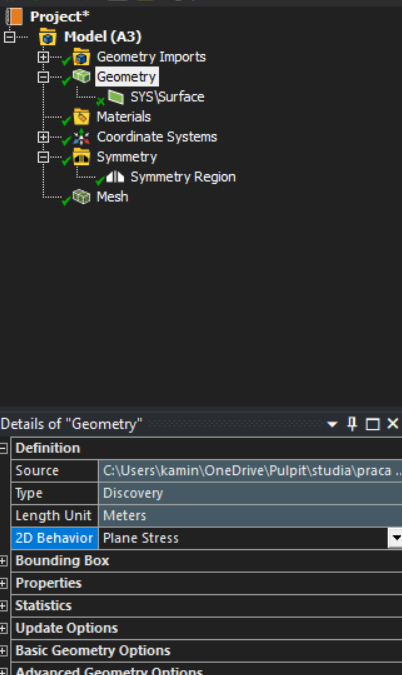402x675 pixels.
Task: Click the Symmetry Region icon
Action: 115,177
